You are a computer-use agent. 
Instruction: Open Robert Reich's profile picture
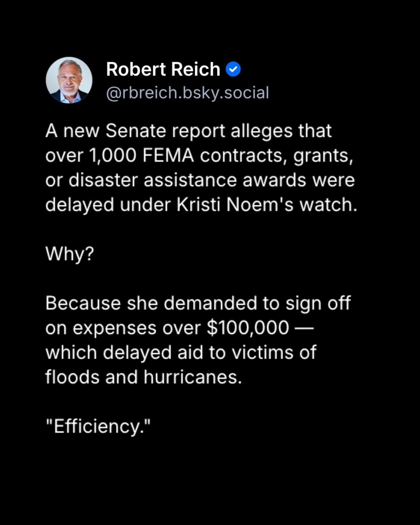click(x=69, y=80)
